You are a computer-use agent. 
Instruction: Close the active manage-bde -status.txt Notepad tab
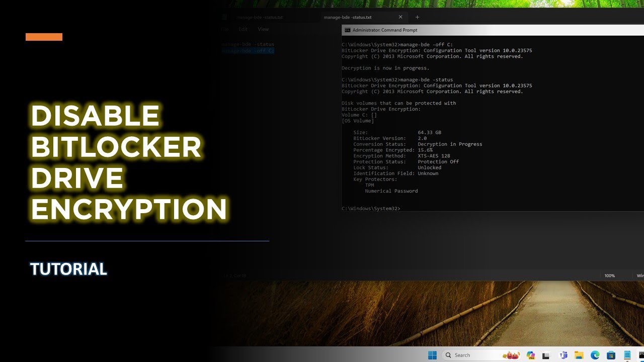[x=400, y=17]
